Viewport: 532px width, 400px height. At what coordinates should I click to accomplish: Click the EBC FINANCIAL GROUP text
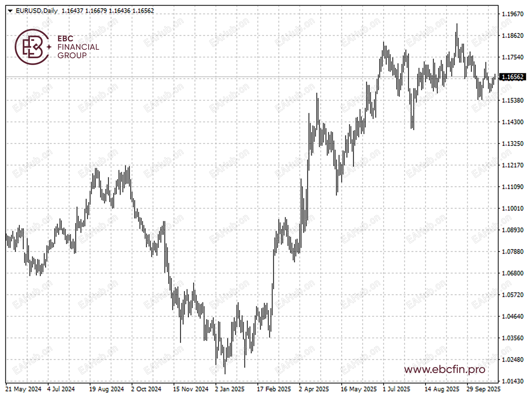(78, 47)
